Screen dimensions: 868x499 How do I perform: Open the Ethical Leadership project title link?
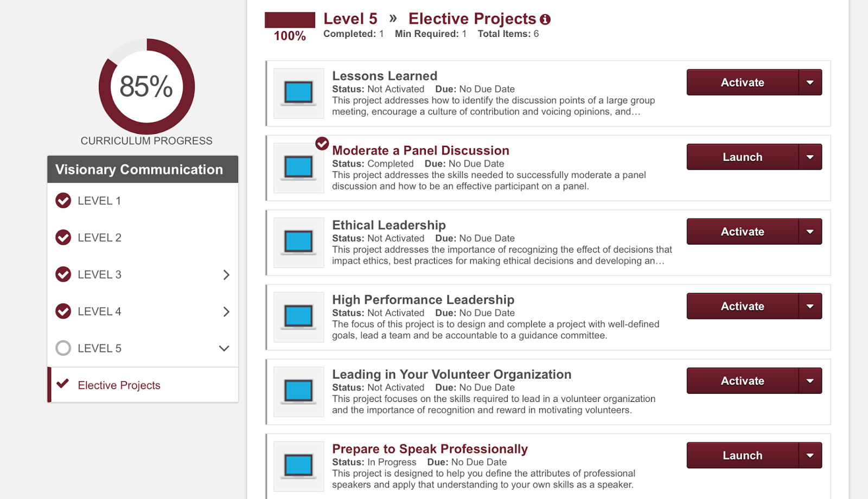tap(389, 225)
